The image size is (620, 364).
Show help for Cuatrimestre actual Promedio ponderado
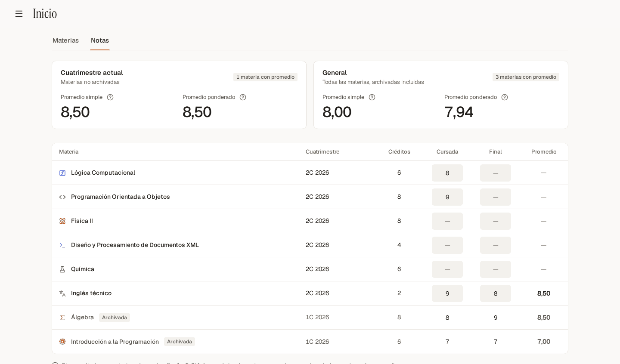pos(243,97)
